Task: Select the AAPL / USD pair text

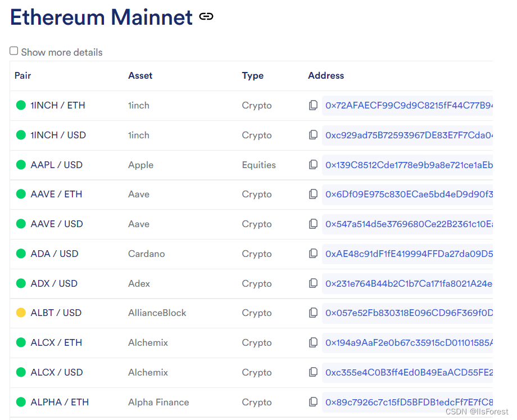Action: point(56,165)
